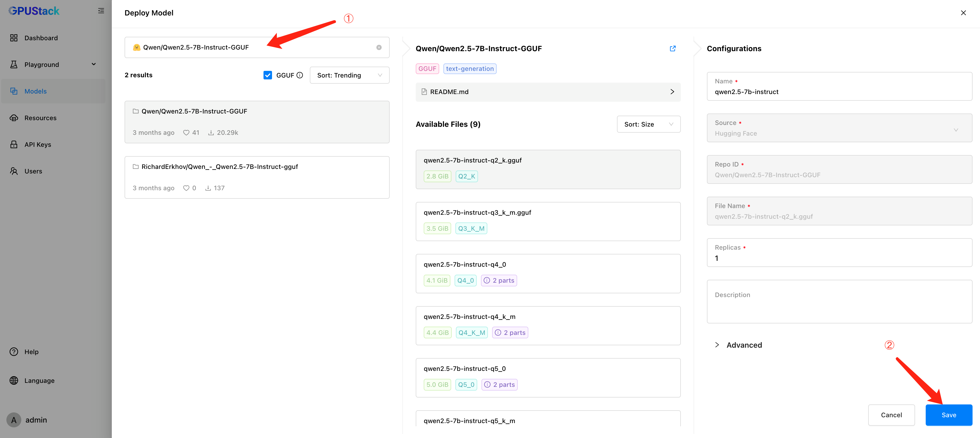Viewport: 980px width, 438px height.
Task: Edit the Replicas value
Action: coord(839,253)
